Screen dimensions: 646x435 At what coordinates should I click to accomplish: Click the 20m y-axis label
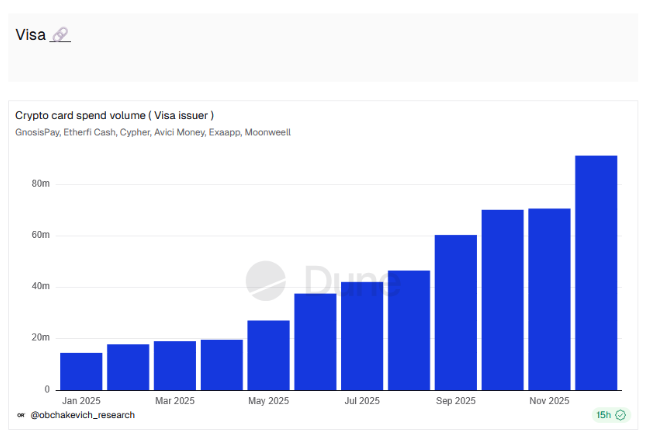pyautogui.click(x=40, y=338)
